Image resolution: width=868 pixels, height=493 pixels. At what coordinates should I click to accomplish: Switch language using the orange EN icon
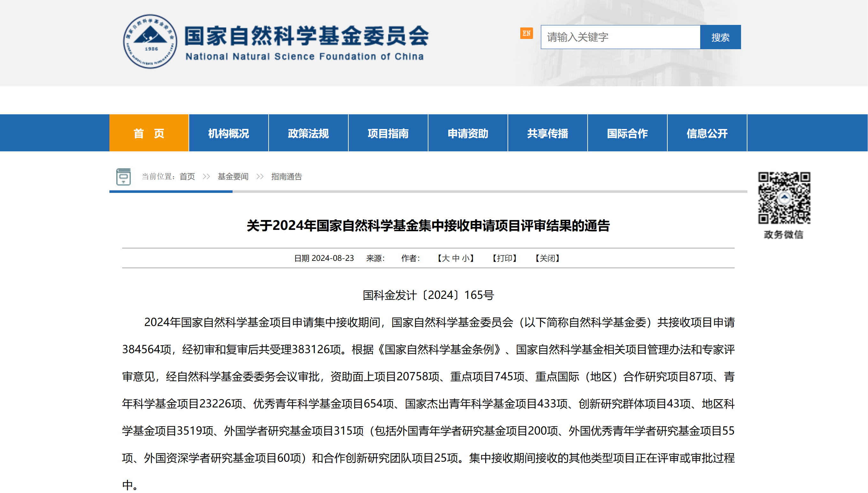click(526, 33)
